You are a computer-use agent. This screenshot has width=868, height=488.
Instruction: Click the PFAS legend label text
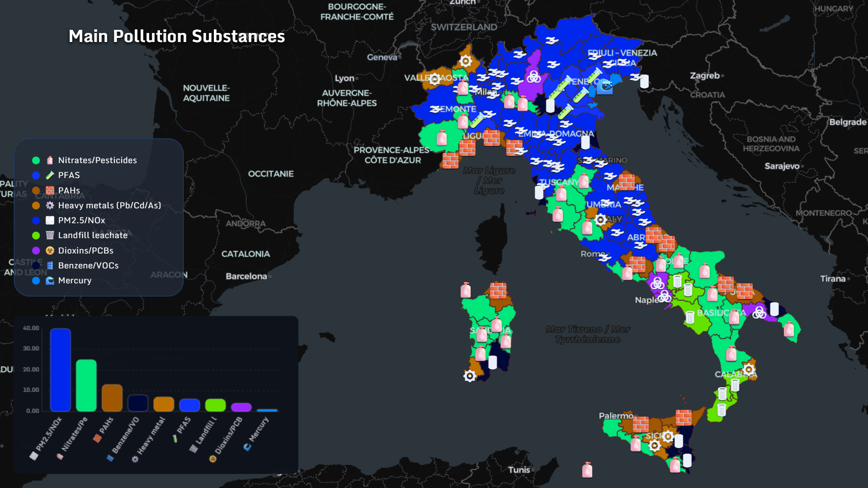coord(68,175)
